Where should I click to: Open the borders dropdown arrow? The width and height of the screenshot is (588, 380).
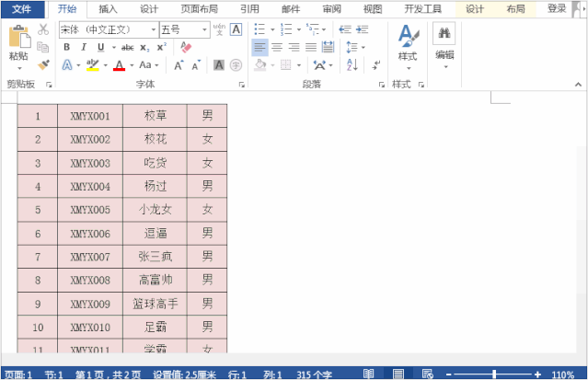click(299, 65)
